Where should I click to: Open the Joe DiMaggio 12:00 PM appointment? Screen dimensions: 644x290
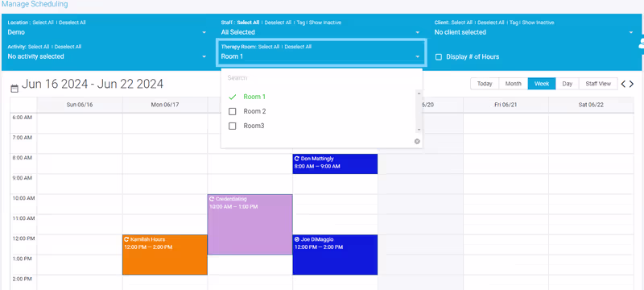(335, 255)
